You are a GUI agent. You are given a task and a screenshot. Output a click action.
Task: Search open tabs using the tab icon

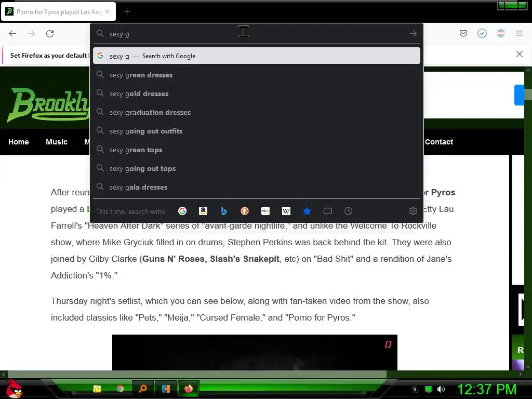(328, 211)
